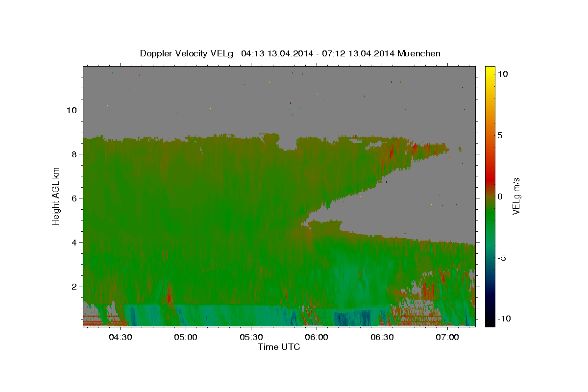Click the 04:30 time tick label

point(121,337)
